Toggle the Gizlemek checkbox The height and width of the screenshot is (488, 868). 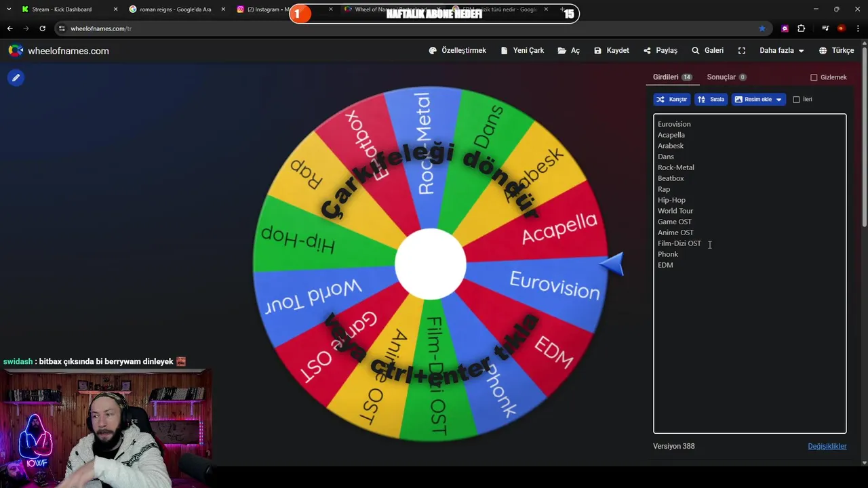pos(814,77)
